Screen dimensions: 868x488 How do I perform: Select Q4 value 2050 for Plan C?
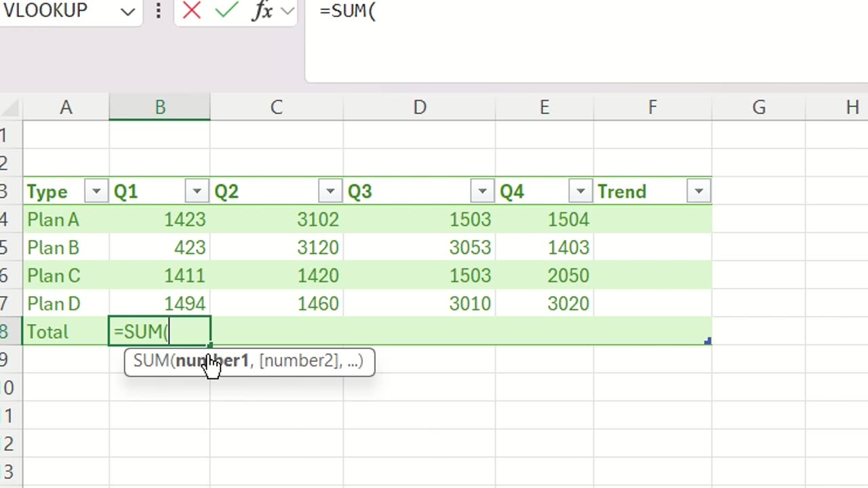pyautogui.click(x=545, y=275)
